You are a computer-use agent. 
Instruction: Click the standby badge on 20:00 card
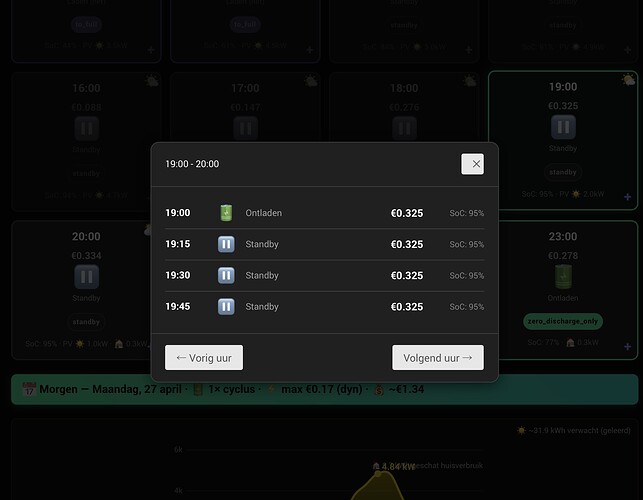[x=86, y=322]
